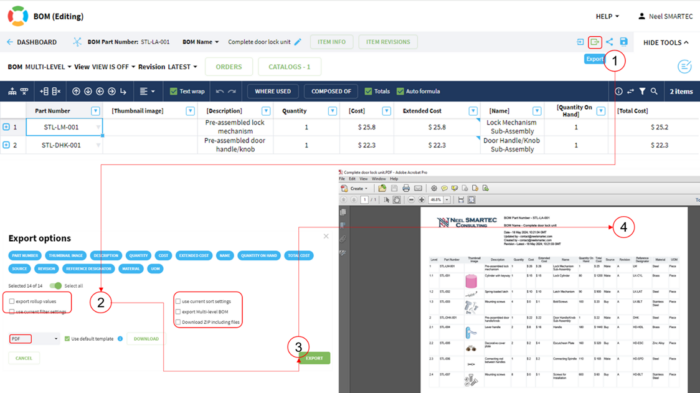Image resolution: width=700 pixels, height=393 pixels.
Task: Open the Window menu in Acrobat
Action: point(379,179)
